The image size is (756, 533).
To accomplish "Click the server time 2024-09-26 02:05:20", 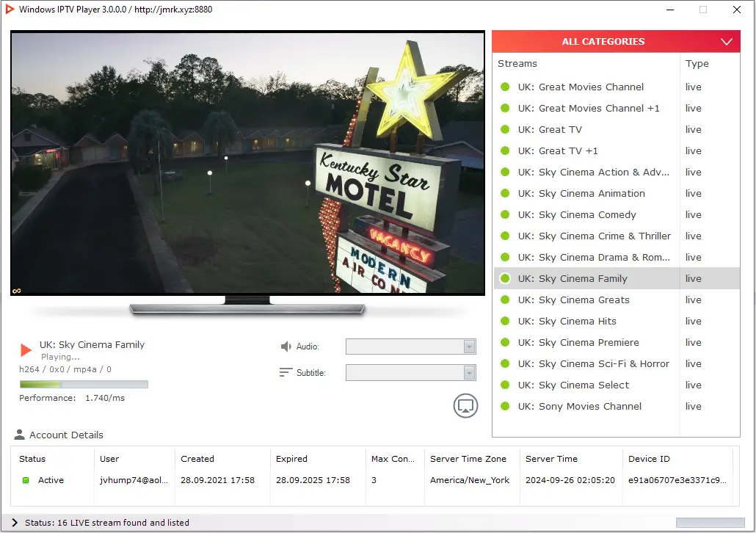I will pyautogui.click(x=570, y=480).
